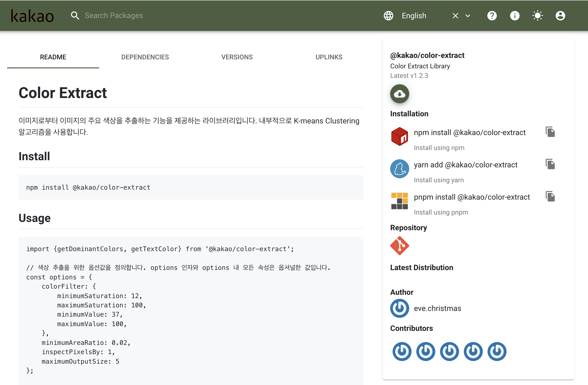Copy the npm install command
This screenshot has width=588, height=385.
[550, 132]
